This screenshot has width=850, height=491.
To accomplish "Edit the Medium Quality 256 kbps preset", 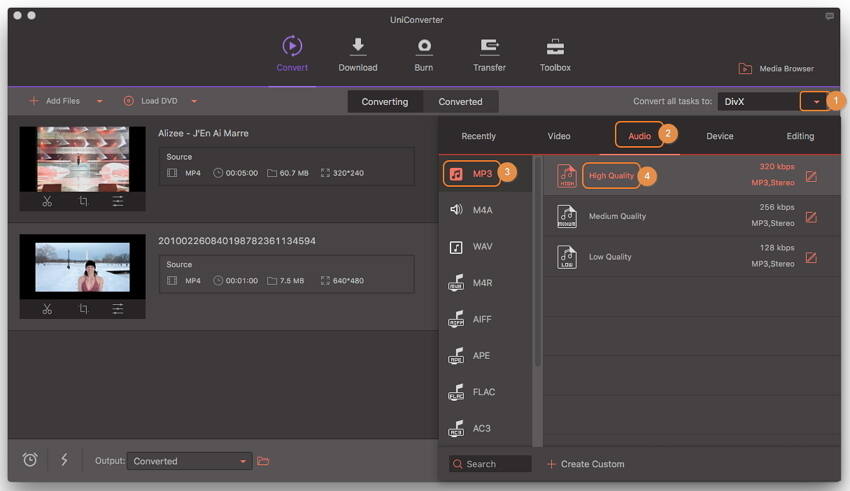I will (811, 217).
